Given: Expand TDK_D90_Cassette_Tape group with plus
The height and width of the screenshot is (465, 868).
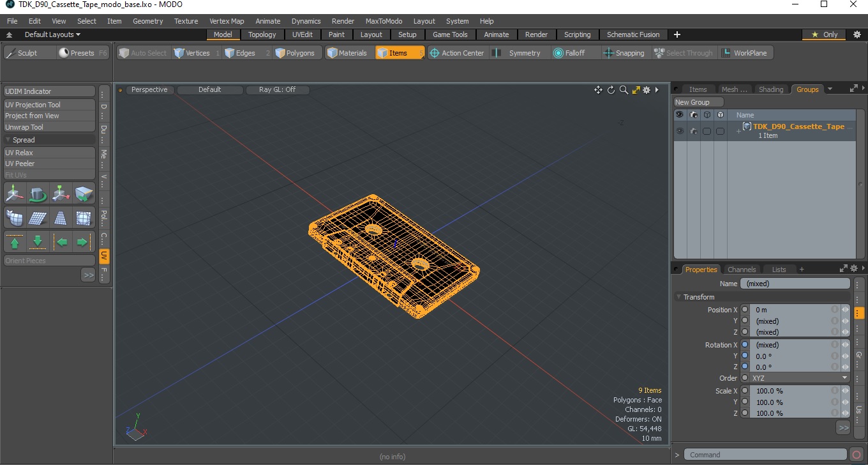Looking at the screenshot, I should (x=738, y=131).
